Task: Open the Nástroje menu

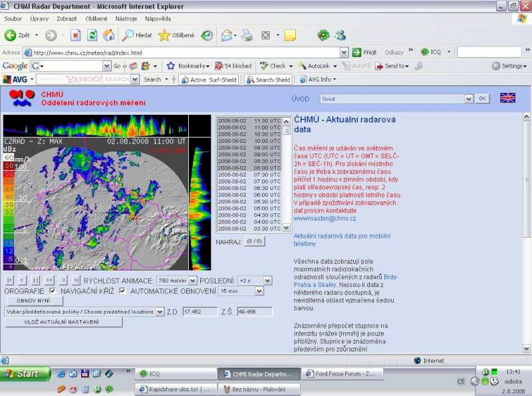Action: [126, 19]
